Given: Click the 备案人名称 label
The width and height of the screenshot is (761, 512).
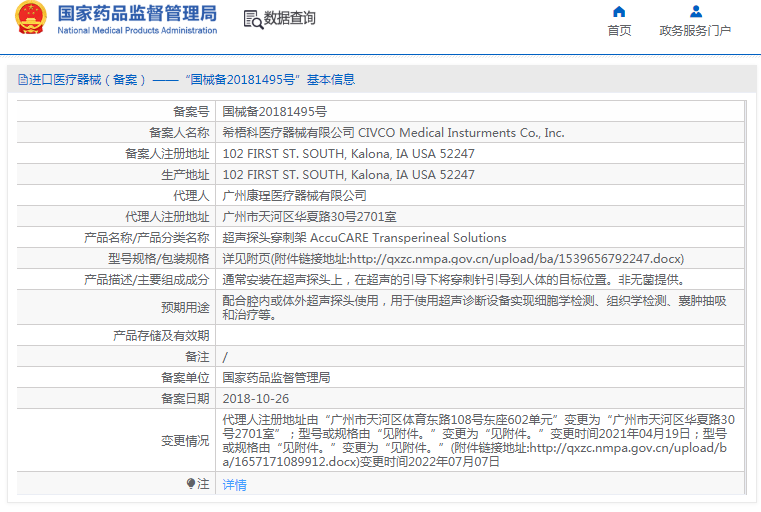Looking at the screenshot, I should click(x=179, y=132).
